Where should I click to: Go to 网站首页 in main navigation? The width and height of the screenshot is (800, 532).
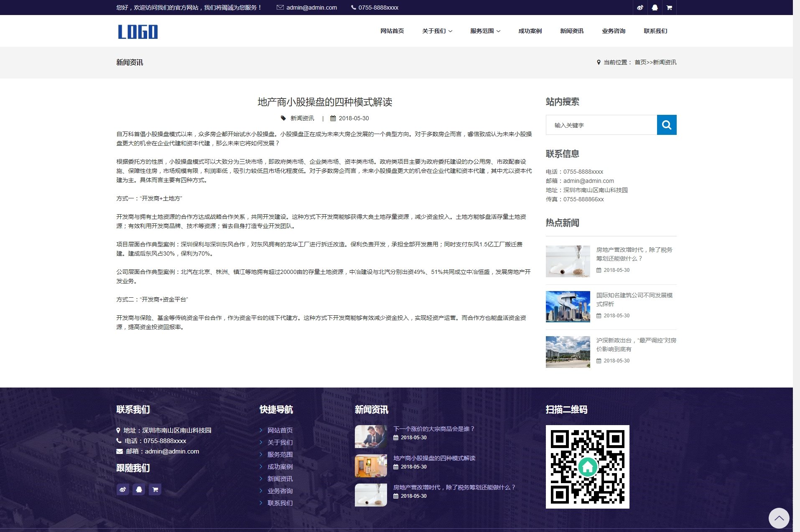[x=392, y=31]
